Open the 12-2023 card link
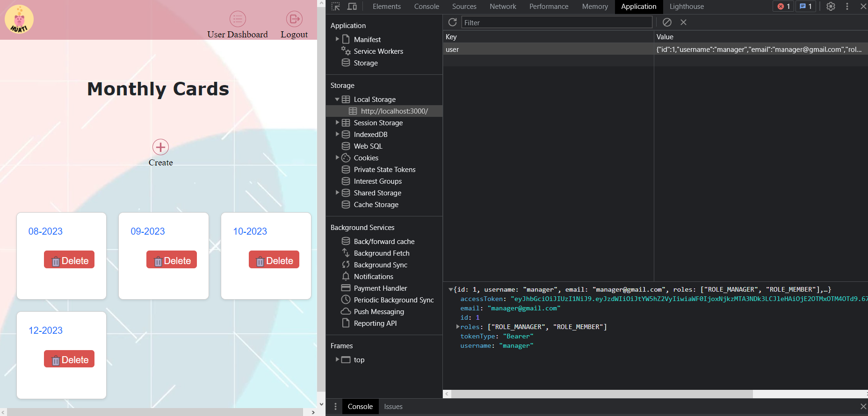Screen dimensions: 868x416 tap(45, 330)
